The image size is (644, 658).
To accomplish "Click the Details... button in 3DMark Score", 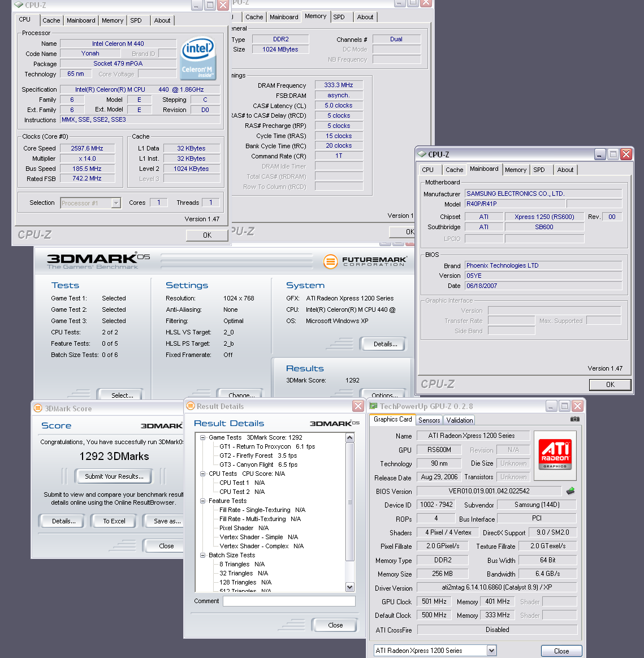I will (x=64, y=521).
